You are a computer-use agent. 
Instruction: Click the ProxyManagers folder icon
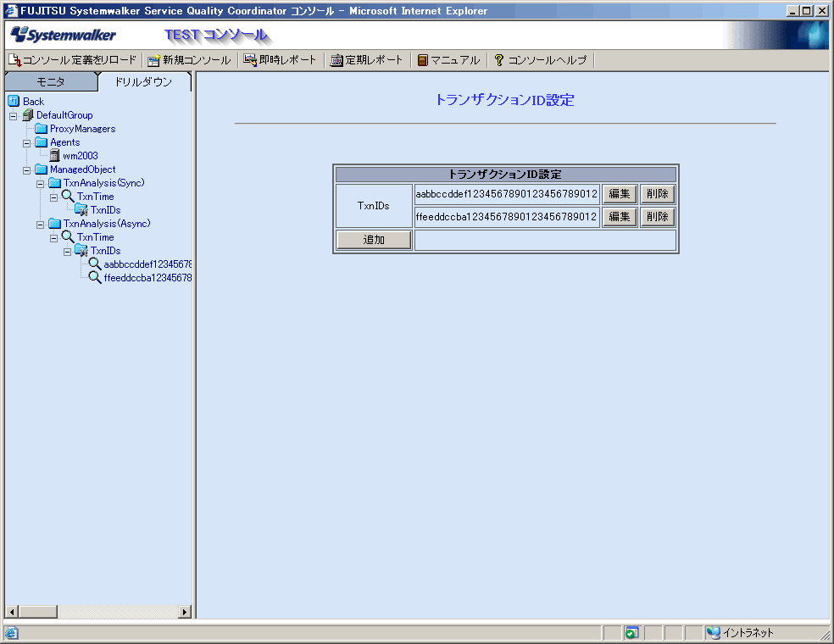tap(41, 129)
